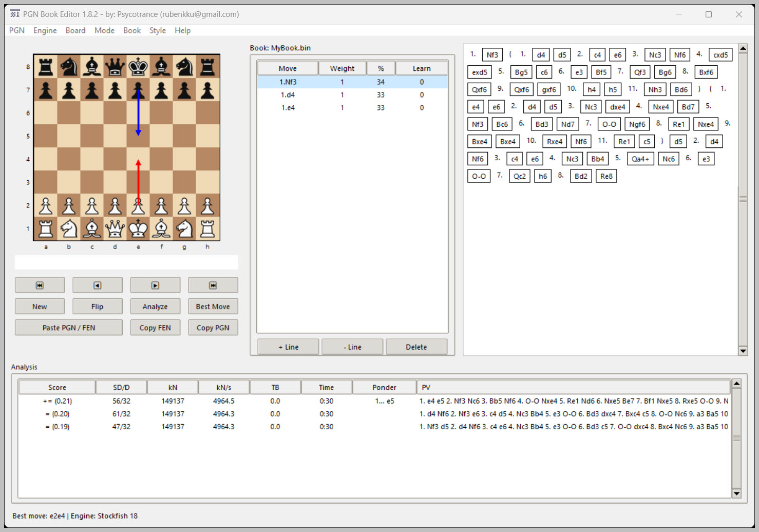Click the black rook on a8
This screenshot has width=759, height=532.
(46, 66)
